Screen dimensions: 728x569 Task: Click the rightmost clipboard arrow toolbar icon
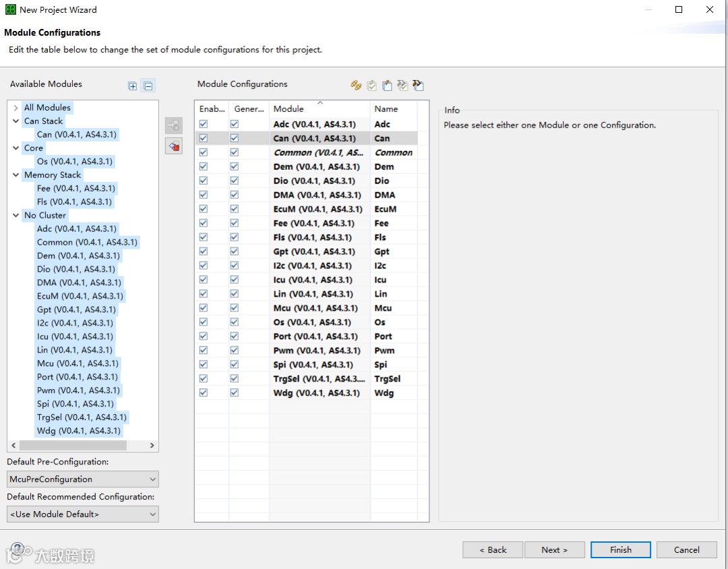(418, 86)
